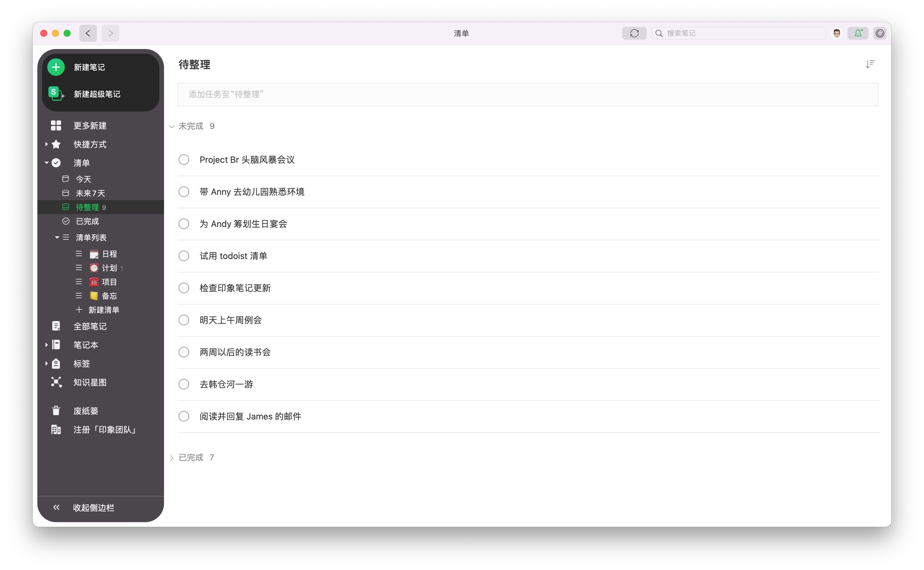Expand the 笔记本 disclosure triangle

(46, 345)
